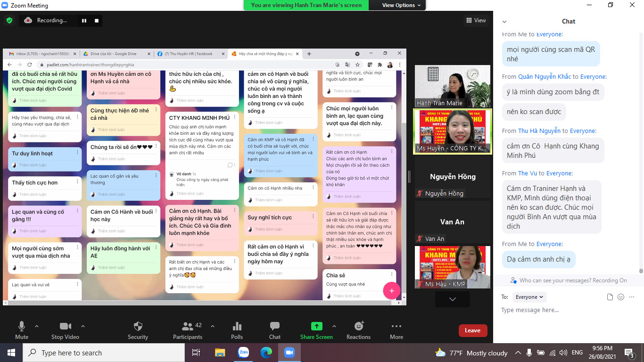This screenshot has height=362, width=644.
Task: Open the More menu in toolbar
Action: click(396, 327)
